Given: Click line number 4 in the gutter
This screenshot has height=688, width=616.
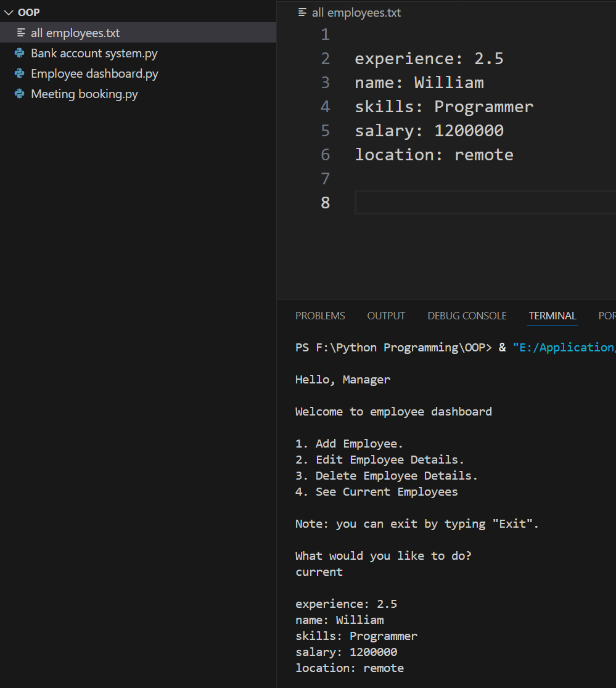Looking at the screenshot, I should (x=325, y=107).
